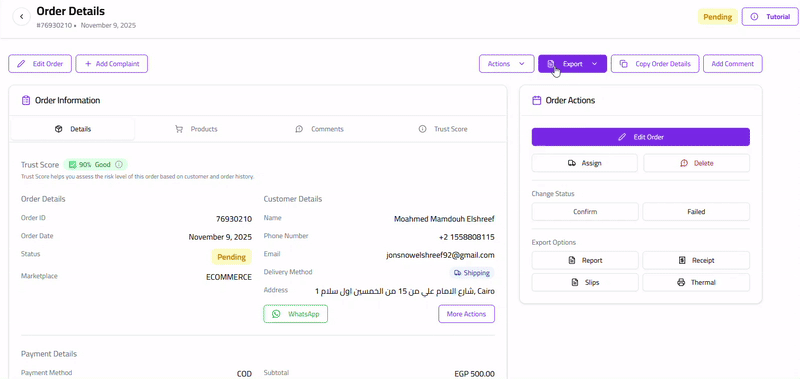Open WhatsApp chat with the customer

(x=295, y=314)
